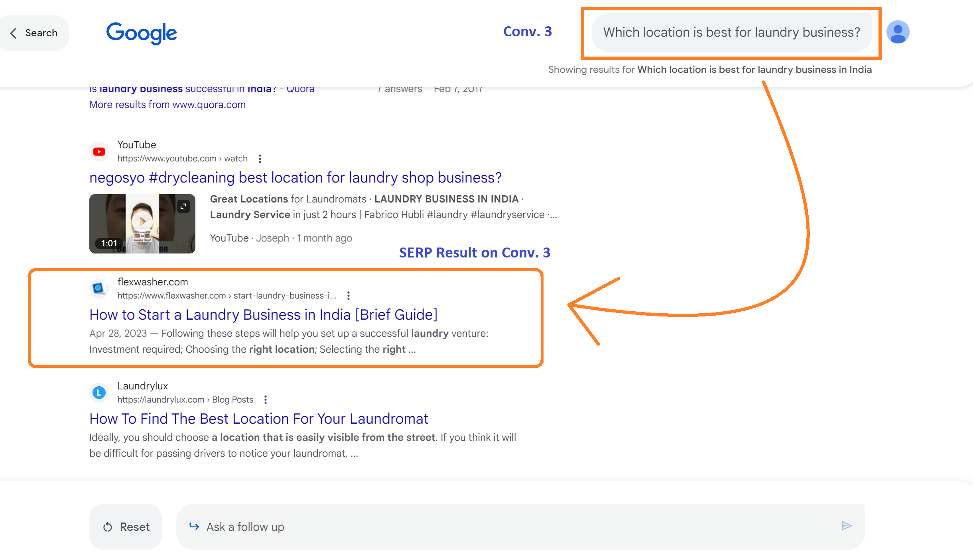Click the laundrylux.com Blog Posts breadcrumb
This screenshot has width=973, height=560.
coord(185,400)
